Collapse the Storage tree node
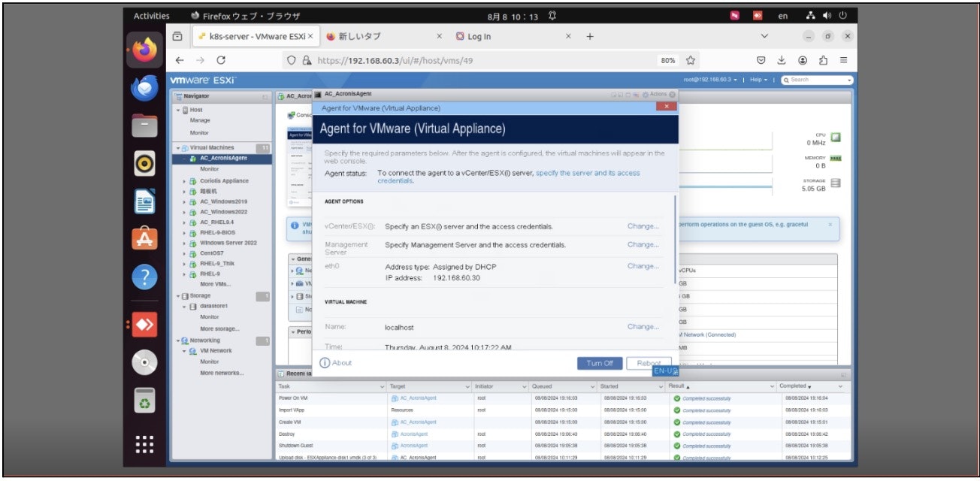Image resolution: width=980 pixels, height=481 pixels. point(178,296)
